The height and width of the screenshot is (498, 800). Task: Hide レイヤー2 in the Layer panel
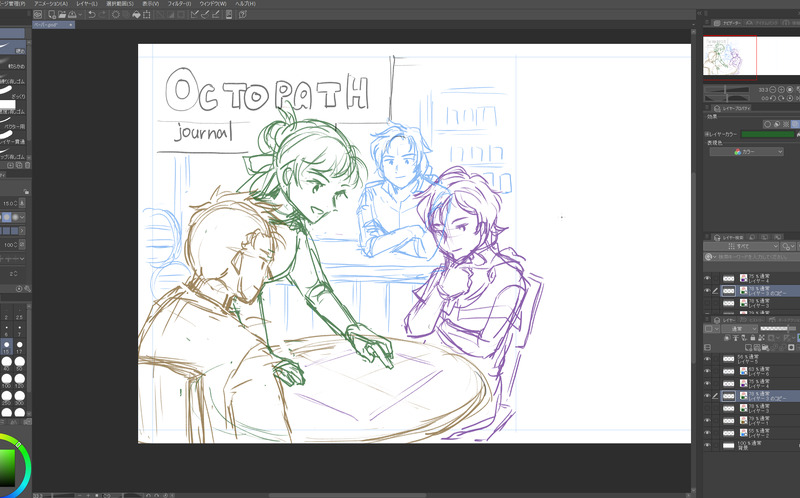click(707, 433)
